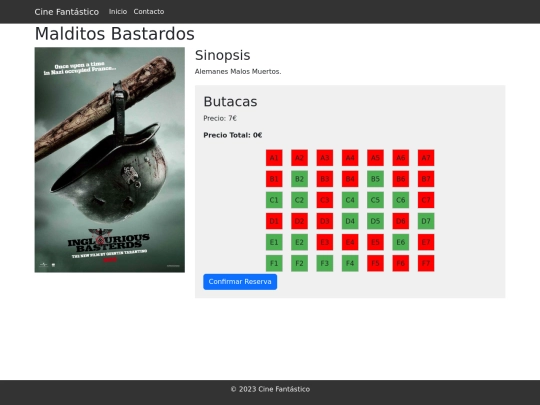Image resolution: width=540 pixels, height=405 pixels.
Task: Click occupied red seat E5
Action: 375,242
